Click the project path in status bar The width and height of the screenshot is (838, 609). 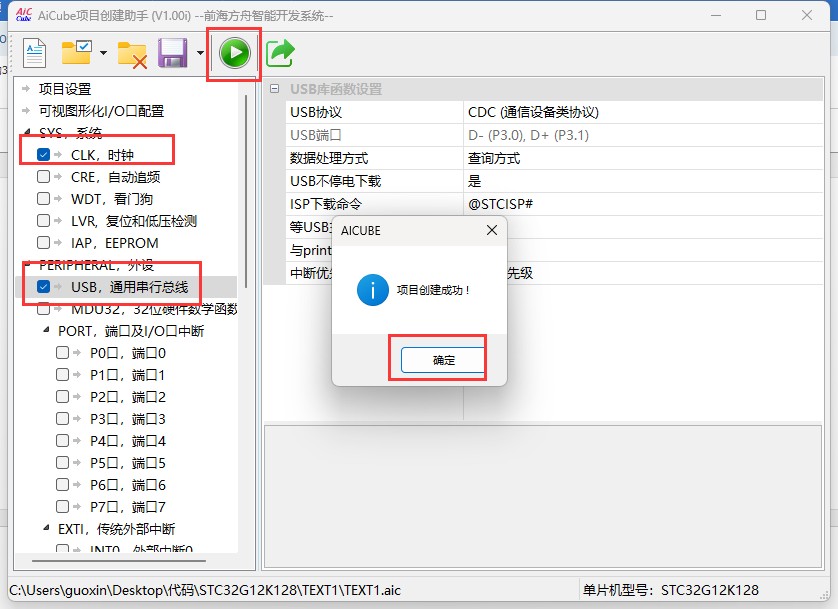205,590
